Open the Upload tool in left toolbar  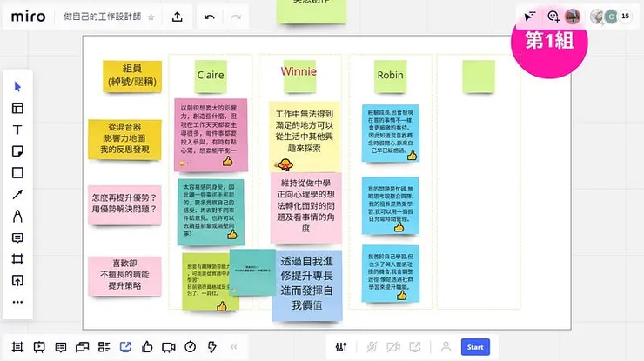[17, 280]
